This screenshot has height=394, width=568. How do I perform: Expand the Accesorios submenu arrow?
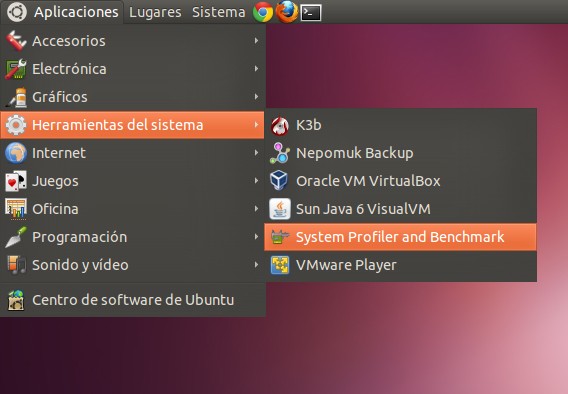256,41
